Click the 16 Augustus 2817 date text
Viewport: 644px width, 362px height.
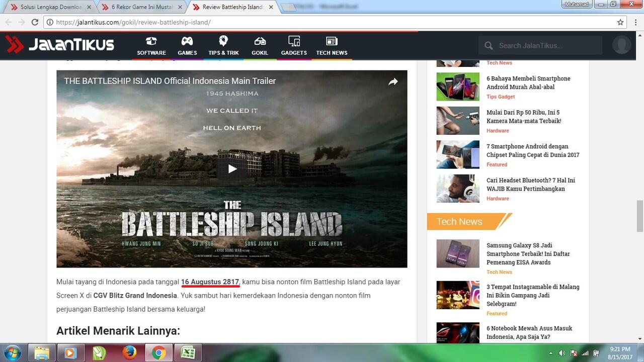tap(210, 282)
